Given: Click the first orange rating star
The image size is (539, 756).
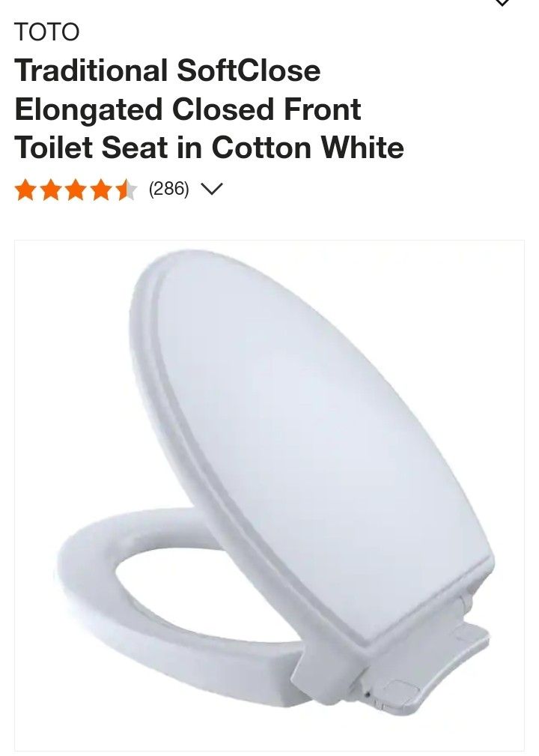Looking at the screenshot, I should (x=26, y=189).
